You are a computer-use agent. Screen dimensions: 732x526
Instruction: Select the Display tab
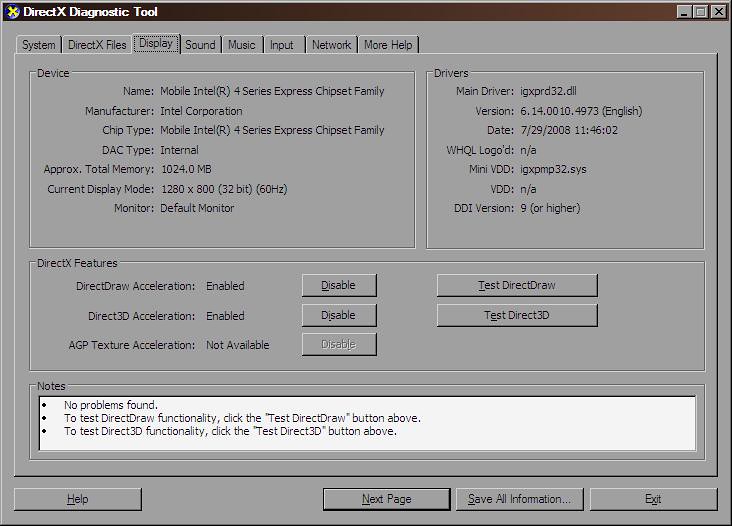(x=156, y=43)
